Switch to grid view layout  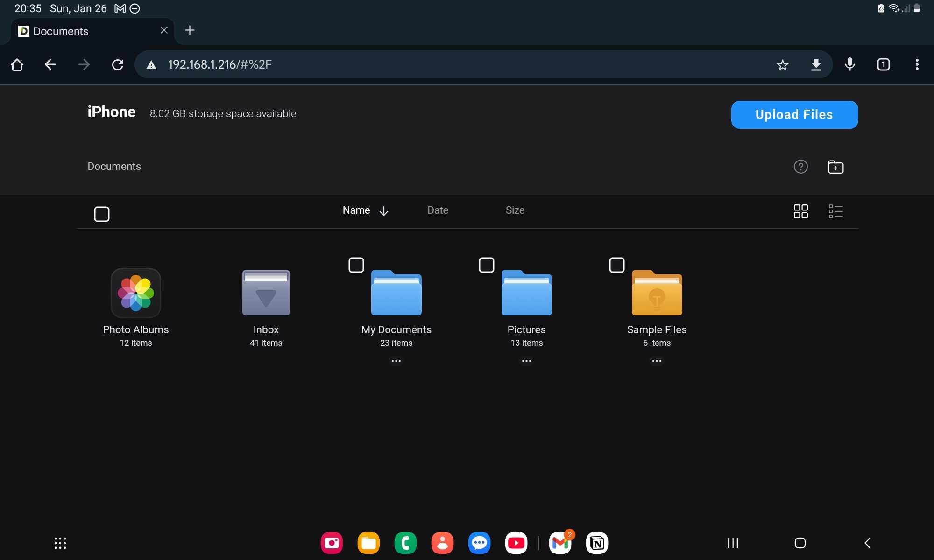tap(800, 211)
